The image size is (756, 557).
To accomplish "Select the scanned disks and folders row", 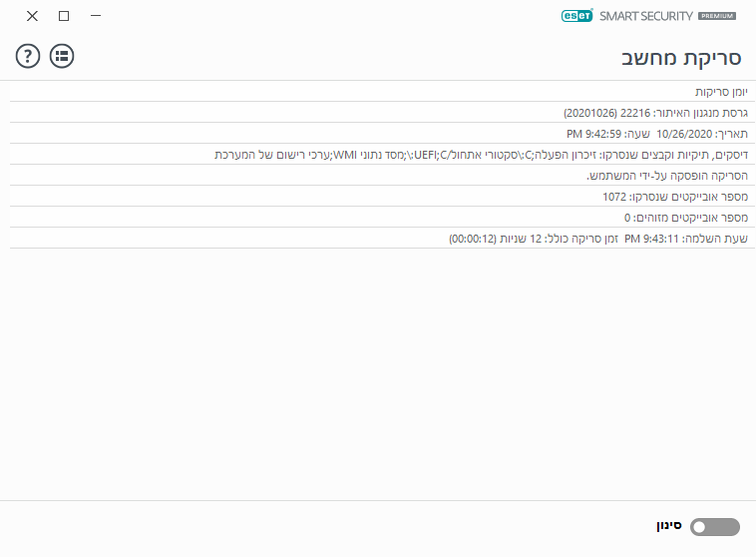I will point(382,155).
